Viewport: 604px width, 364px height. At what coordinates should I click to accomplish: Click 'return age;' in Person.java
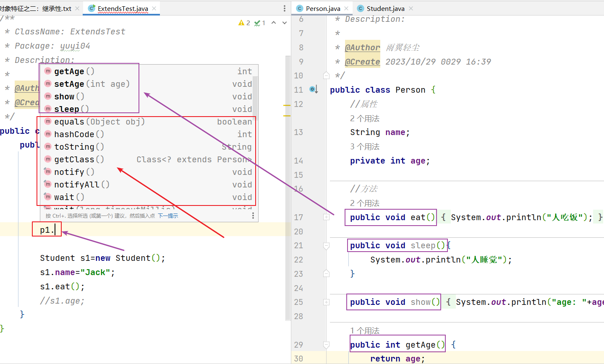pyautogui.click(x=397, y=359)
